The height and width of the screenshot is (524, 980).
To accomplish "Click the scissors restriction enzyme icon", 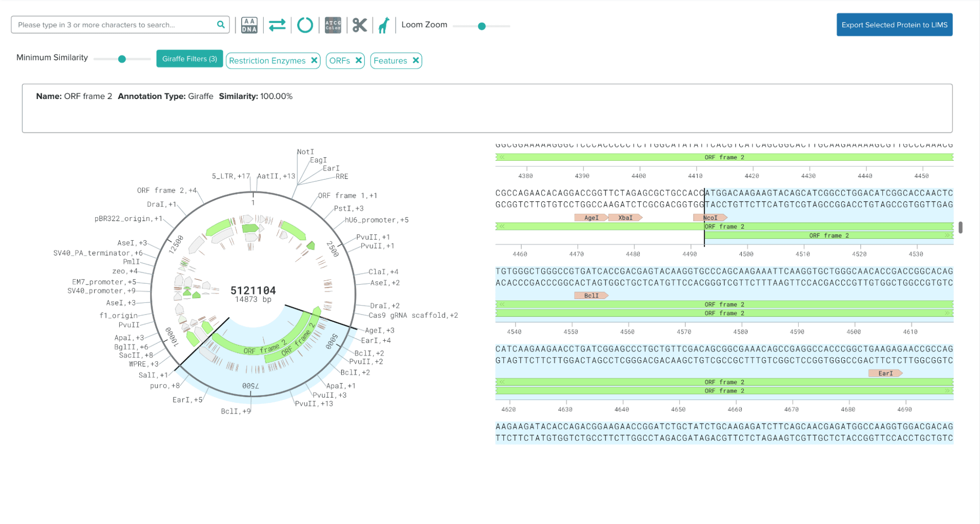I will point(359,25).
